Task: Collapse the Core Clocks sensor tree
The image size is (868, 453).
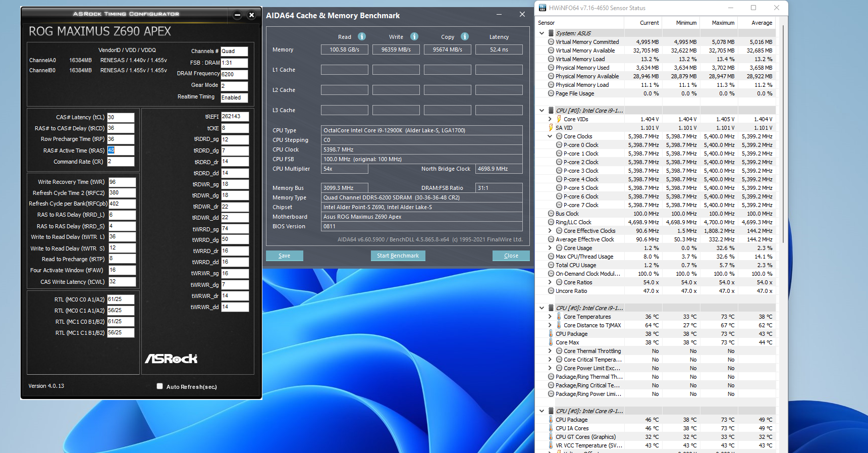Action: pyautogui.click(x=550, y=136)
